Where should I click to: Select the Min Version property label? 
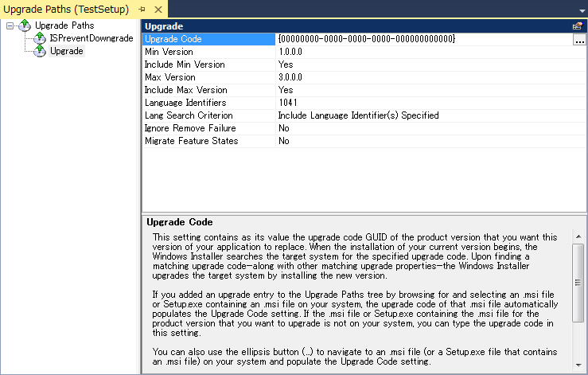(169, 52)
